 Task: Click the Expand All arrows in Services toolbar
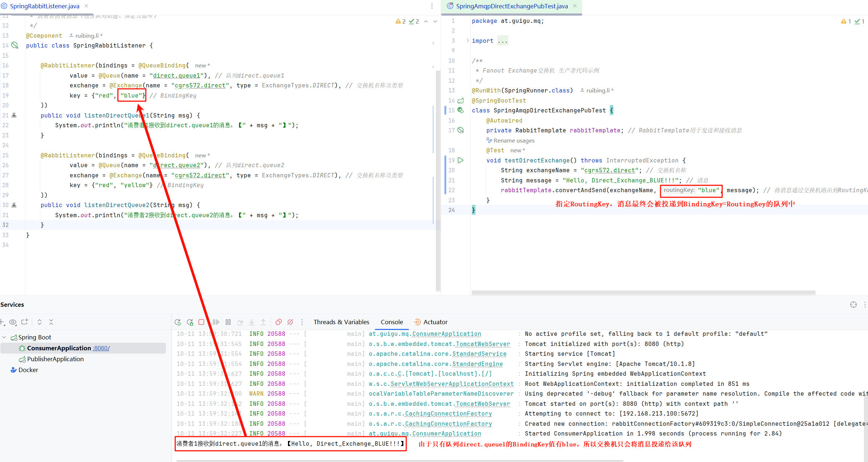click(x=40, y=322)
